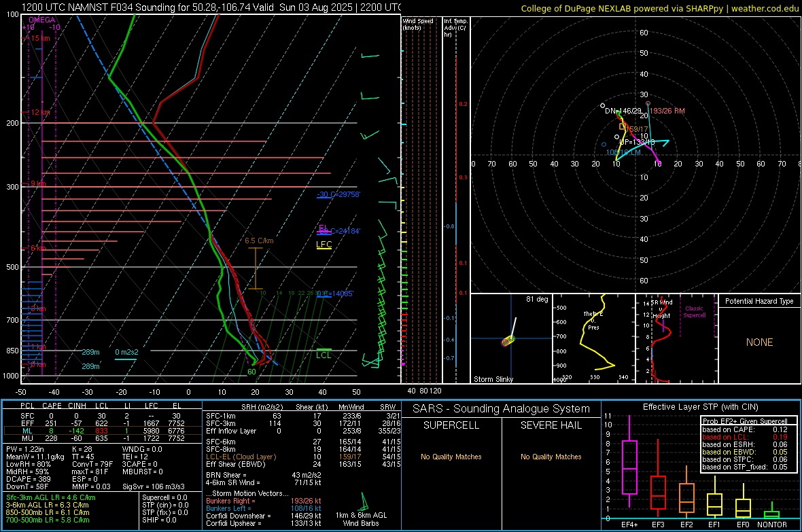This screenshot has height=532, width=802.
Task: Click the '81 deg' slinky tilt value
Action: pos(536,299)
